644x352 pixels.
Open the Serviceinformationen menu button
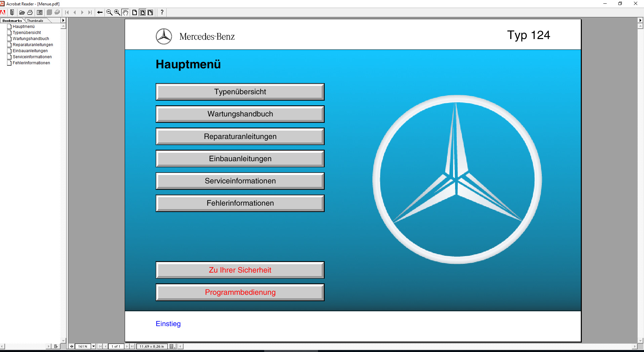240,181
